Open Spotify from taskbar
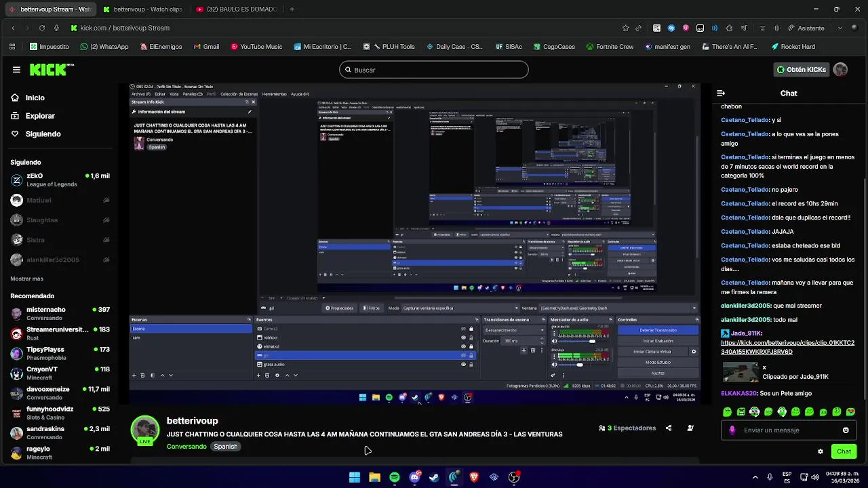Image resolution: width=868 pixels, height=488 pixels. [x=395, y=477]
